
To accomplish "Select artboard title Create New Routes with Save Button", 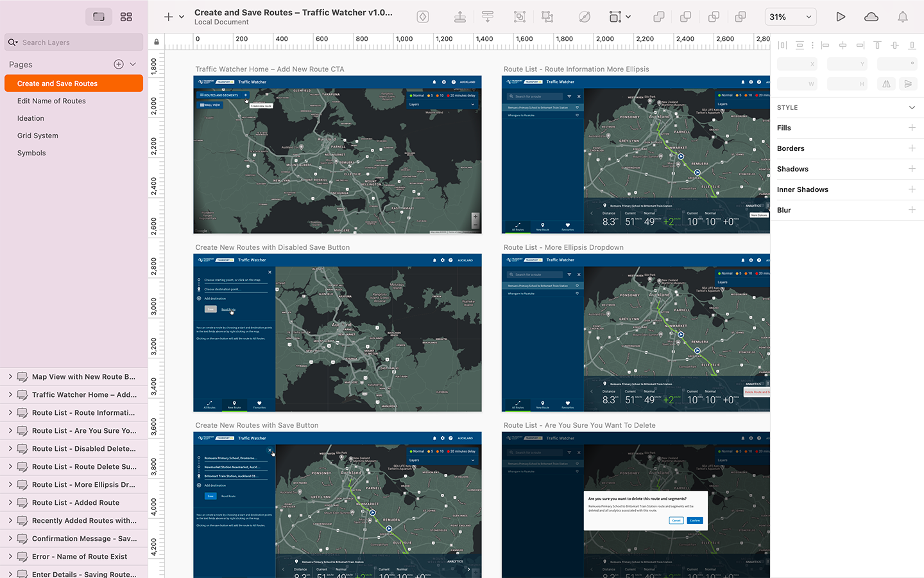I will [x=257, y=425].
